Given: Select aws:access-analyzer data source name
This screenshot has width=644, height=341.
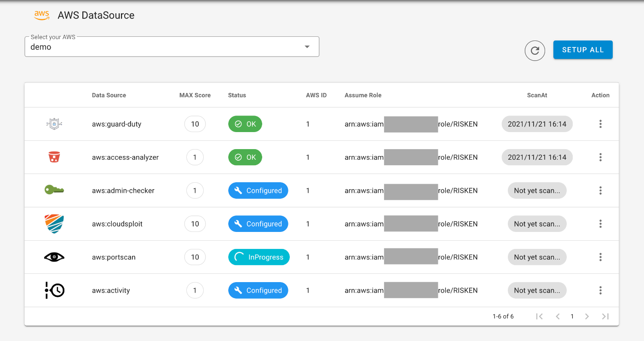Looking at the screenshot, I should coord(126,157).
